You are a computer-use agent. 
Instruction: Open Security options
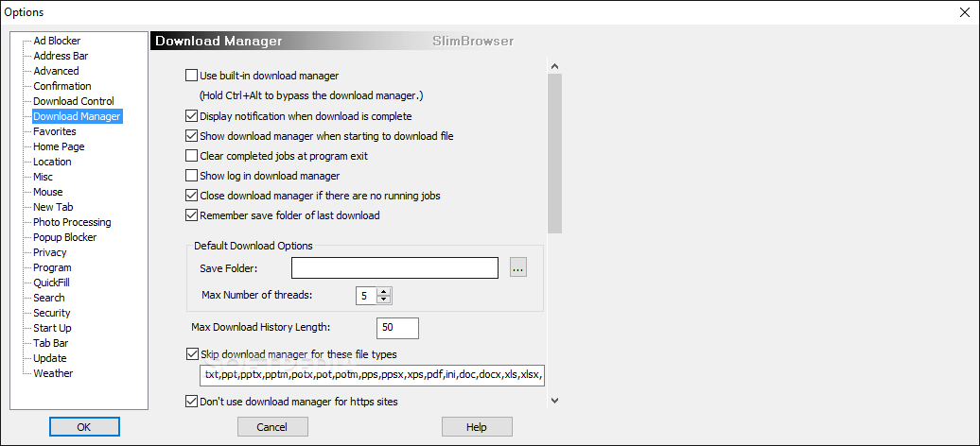click(52, 313)
